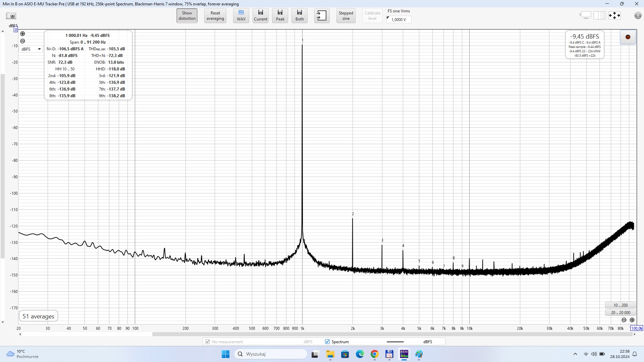Screen dimensions: 644x362
Task: Click the Calibrate level button
Action: click(x=372, y=16)
